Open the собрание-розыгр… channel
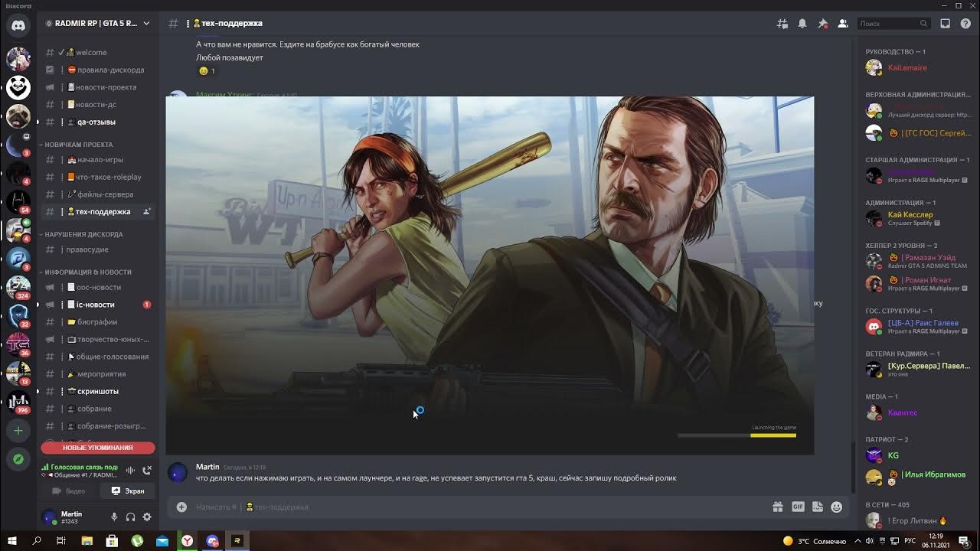 [x=99, y=426]
